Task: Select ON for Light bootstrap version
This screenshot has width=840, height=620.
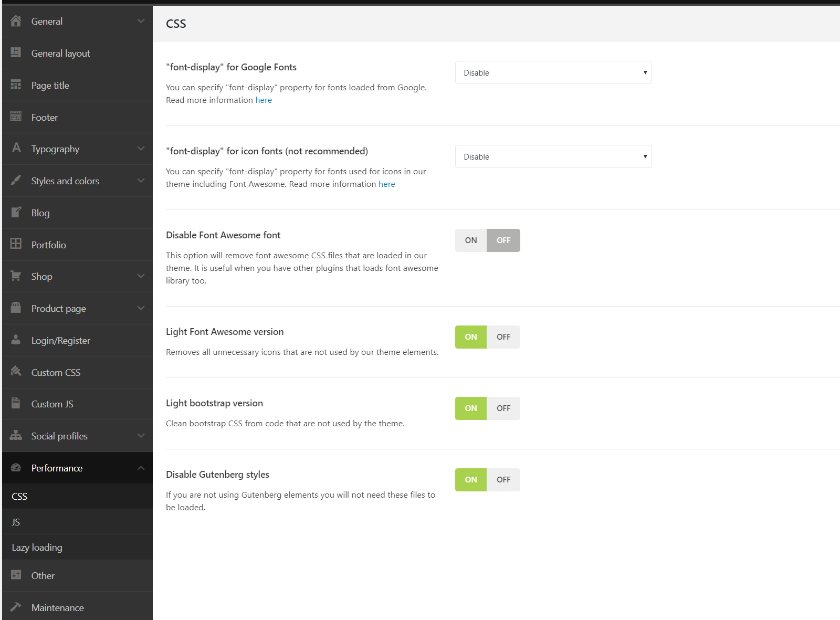Action: click(x=471, y=408)
